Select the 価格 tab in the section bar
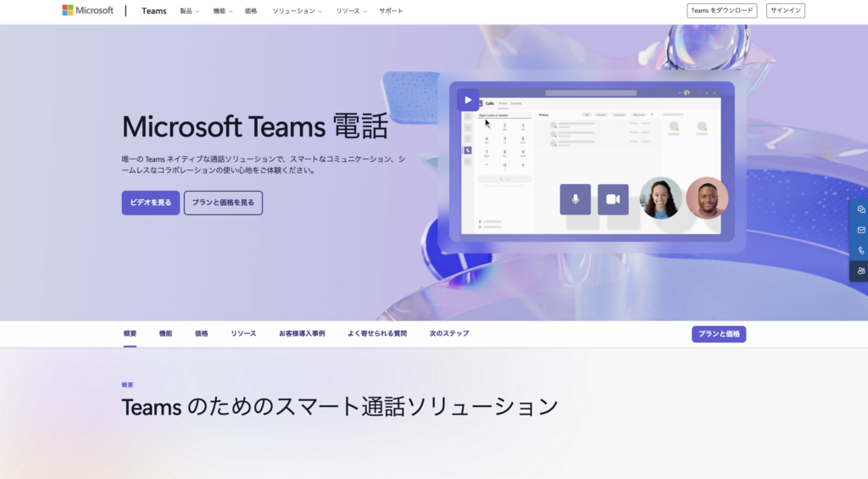 tap(202, 333)
